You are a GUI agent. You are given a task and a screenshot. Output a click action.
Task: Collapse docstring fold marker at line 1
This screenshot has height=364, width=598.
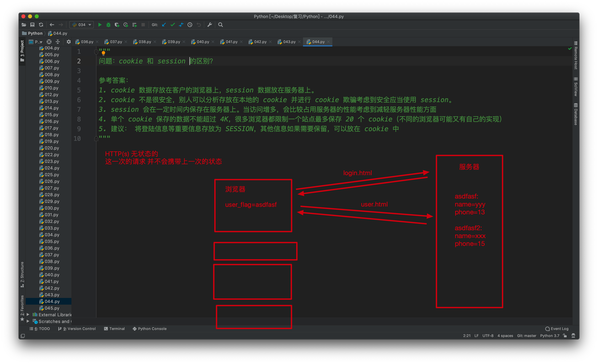tap(96, 52)
